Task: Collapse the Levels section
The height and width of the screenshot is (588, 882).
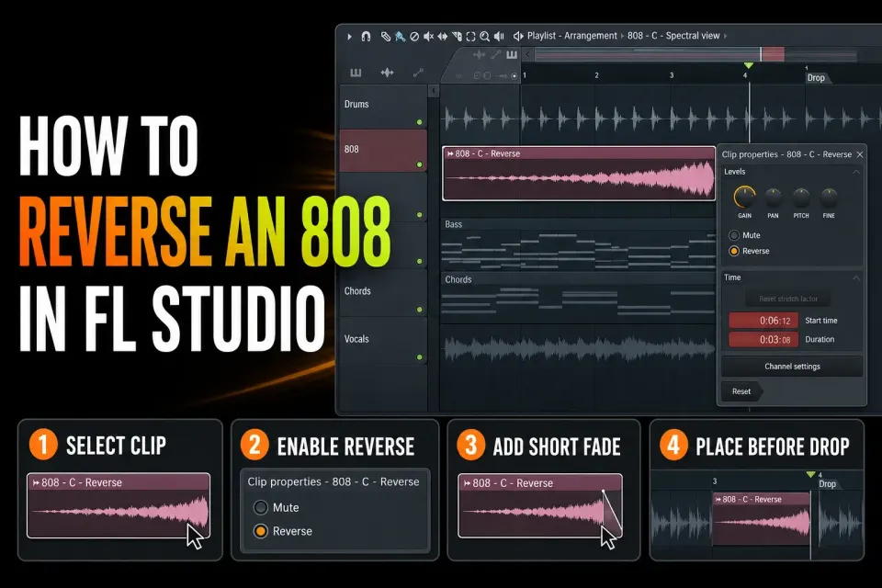Action: [855, 172]
